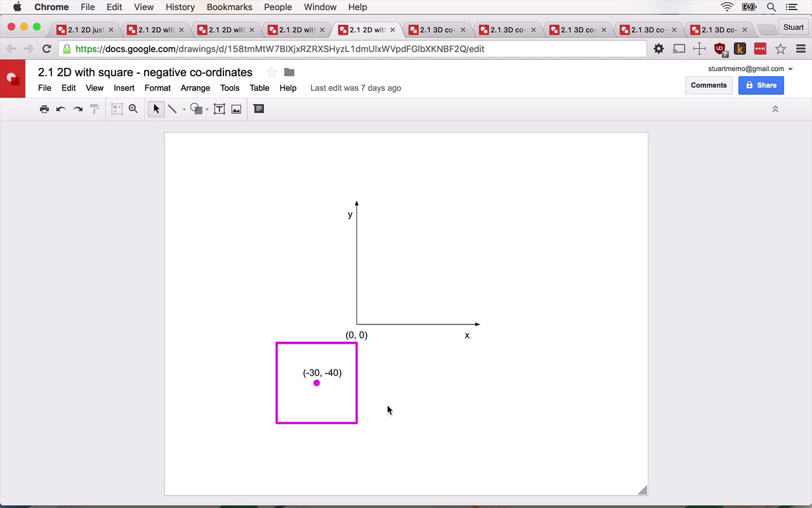Viewport: 812px width, 508px height.
Task: Open the stuartmemo@gmail.com account dropdown
Action: (x=750, y=69)
